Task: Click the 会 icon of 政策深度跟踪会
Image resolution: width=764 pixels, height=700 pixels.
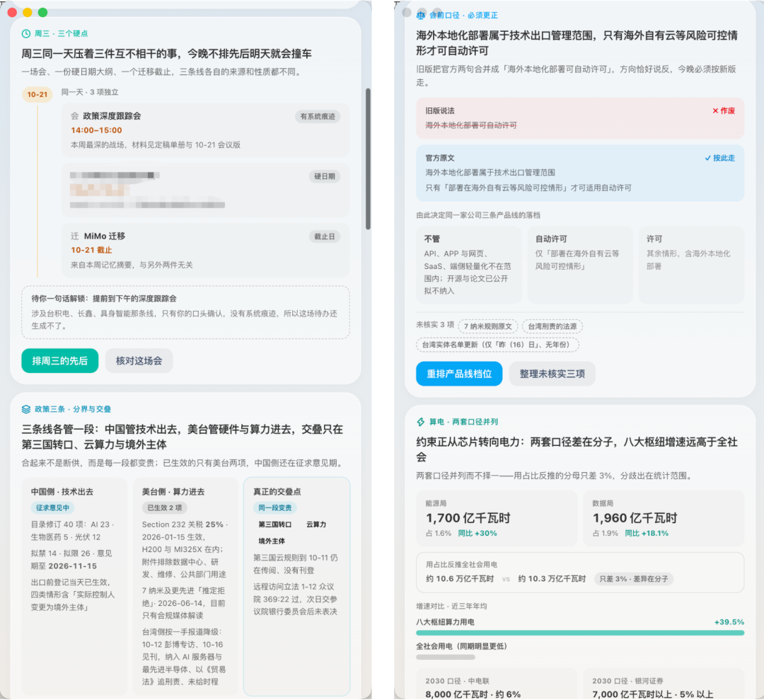Action: (74, 116)
